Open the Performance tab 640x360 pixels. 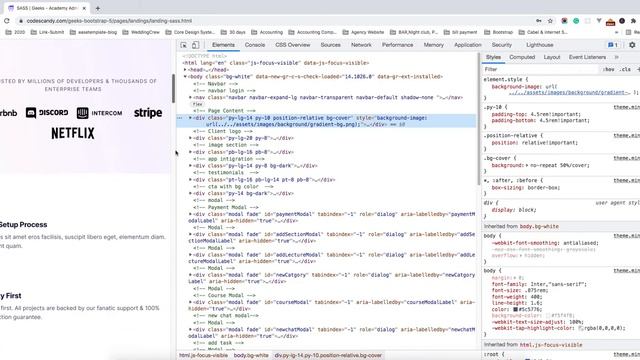click(x=398, y=45)
